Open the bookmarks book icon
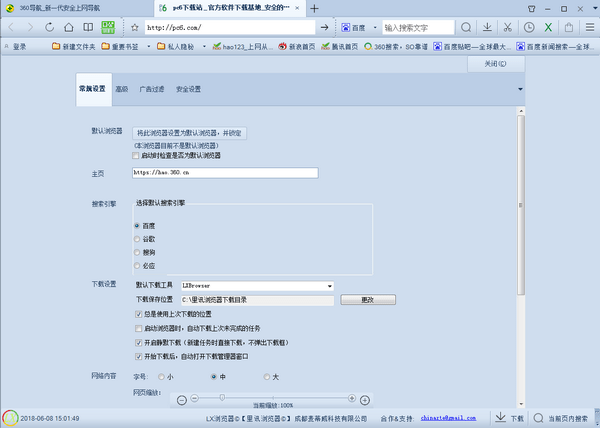The height and width of the screenshot is (428, 600). coord(88,27)
